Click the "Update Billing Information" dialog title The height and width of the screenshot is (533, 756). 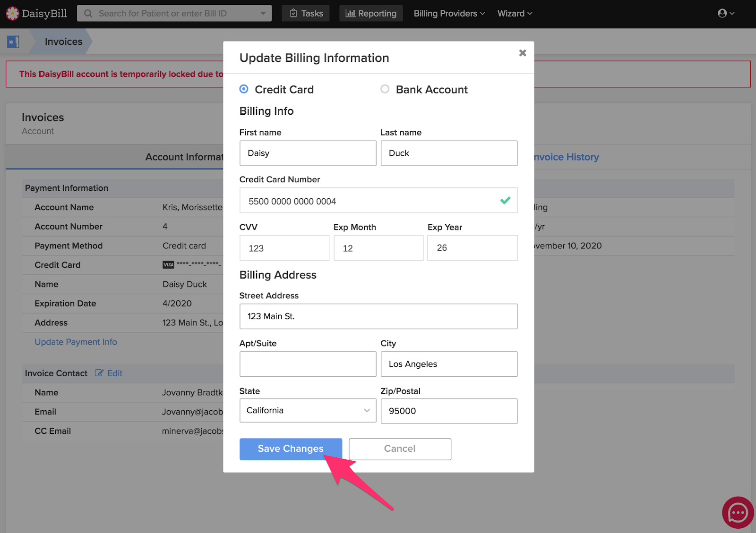(314, 58)
